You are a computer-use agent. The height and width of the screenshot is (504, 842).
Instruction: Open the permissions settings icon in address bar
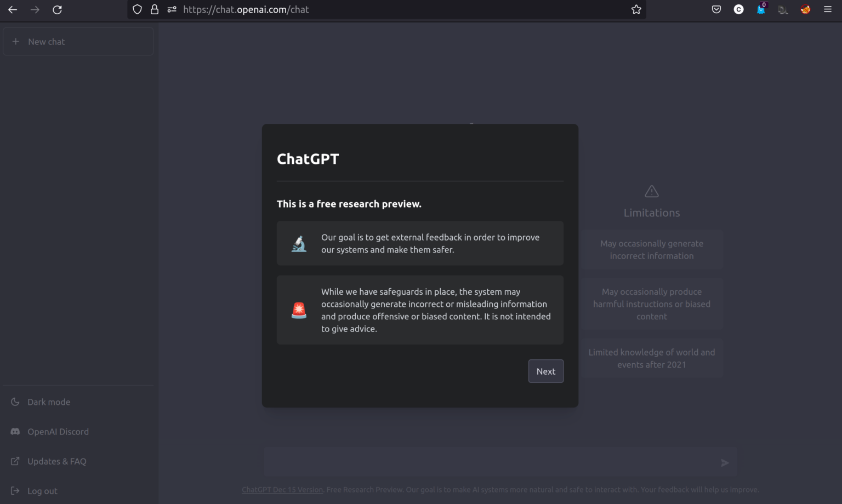tap(172, 9)
